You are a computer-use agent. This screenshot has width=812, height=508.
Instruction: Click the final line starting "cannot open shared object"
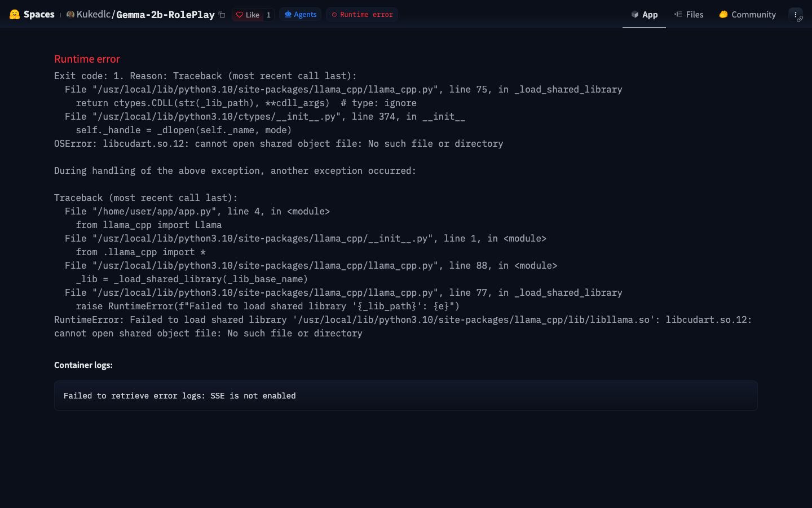208,334
